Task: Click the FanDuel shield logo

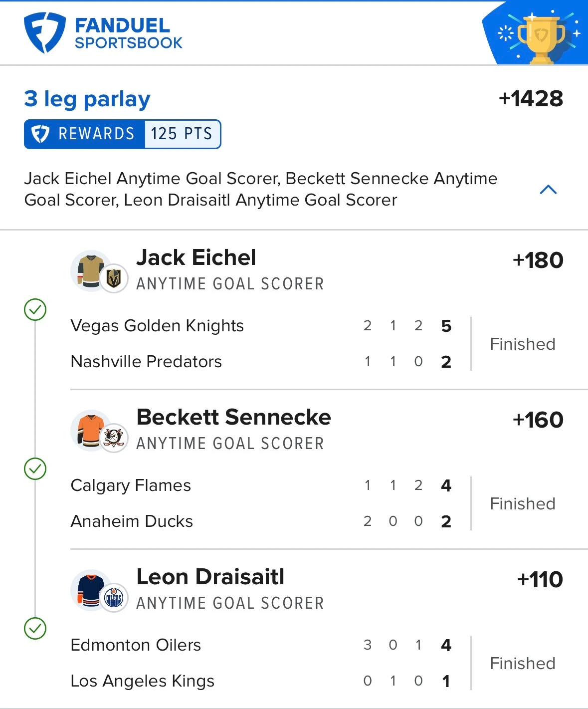Action: 44,33
